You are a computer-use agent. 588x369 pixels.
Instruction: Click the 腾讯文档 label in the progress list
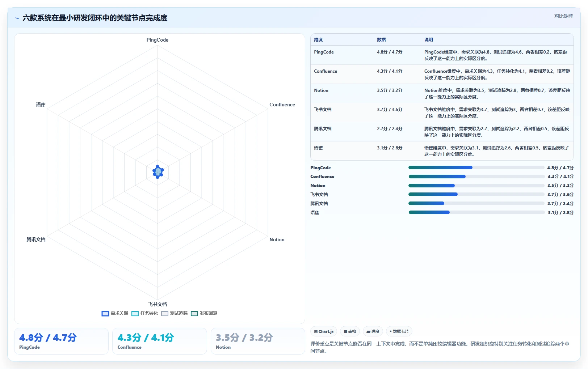coord(319,204)
